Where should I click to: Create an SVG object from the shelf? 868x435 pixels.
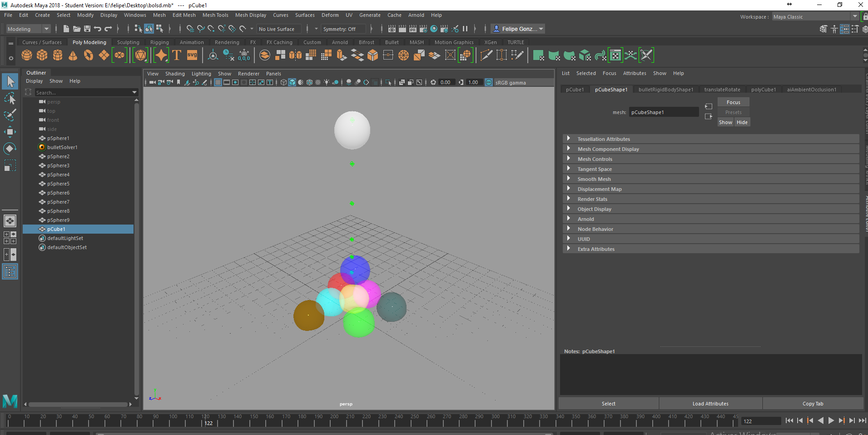[192, 55]
